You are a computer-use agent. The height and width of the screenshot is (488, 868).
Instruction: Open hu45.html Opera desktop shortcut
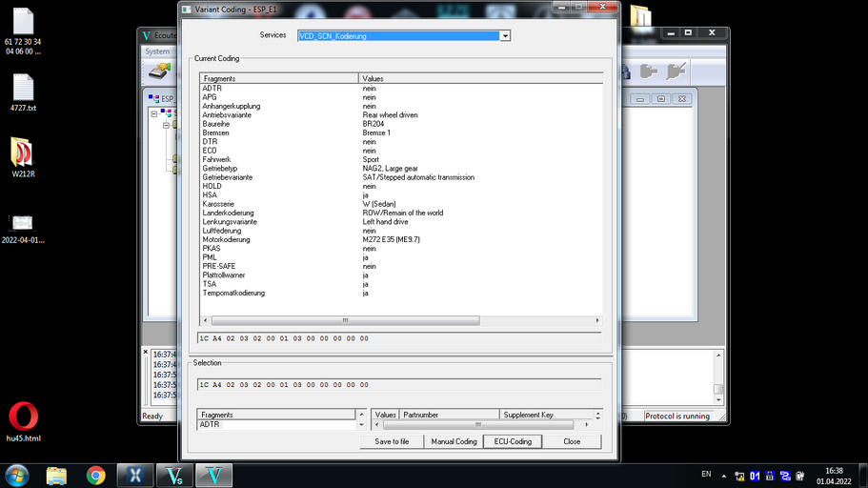[23, 422]
